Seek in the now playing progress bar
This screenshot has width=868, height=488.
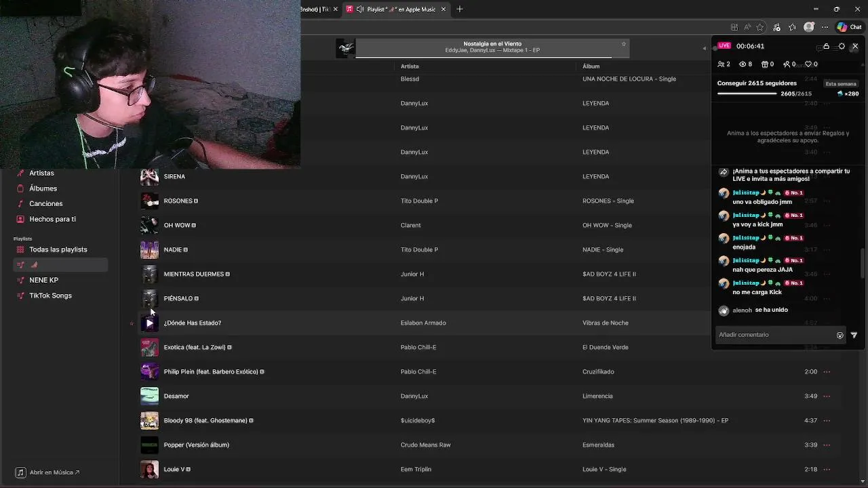point(492,57)
